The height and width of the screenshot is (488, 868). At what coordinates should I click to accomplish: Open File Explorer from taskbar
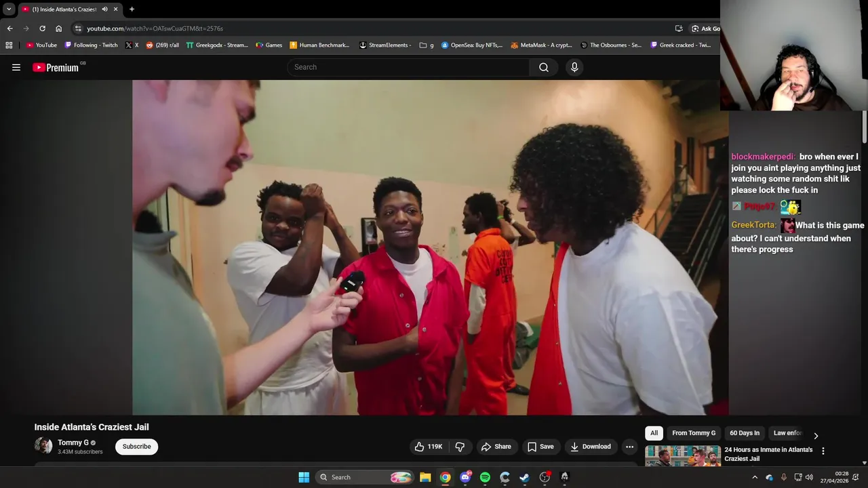click(425, 477)
